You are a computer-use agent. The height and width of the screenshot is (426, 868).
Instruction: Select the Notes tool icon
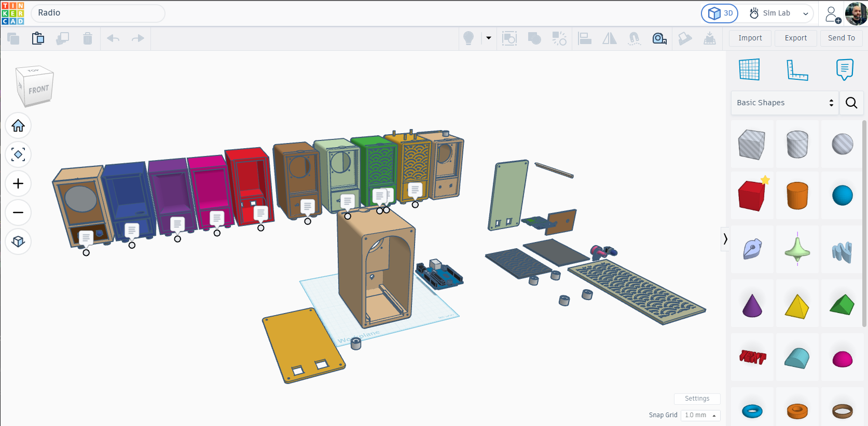coord(845,69)
